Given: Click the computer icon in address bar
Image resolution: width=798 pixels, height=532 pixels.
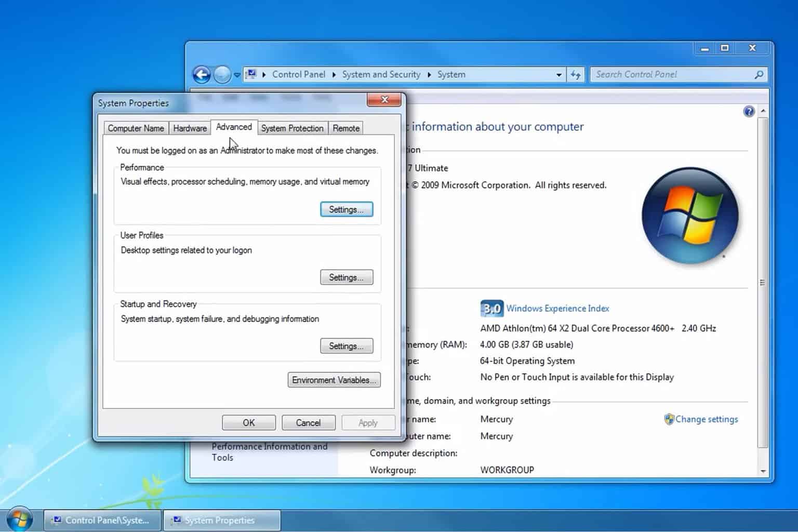Looking at the screenshot, I should pyautogui.click(x=251, y=74).
